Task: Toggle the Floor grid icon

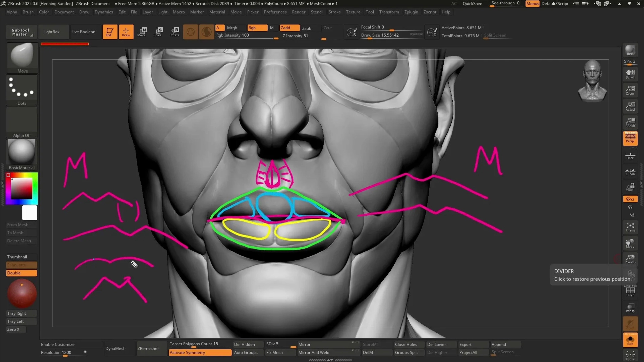Action: 630,155
